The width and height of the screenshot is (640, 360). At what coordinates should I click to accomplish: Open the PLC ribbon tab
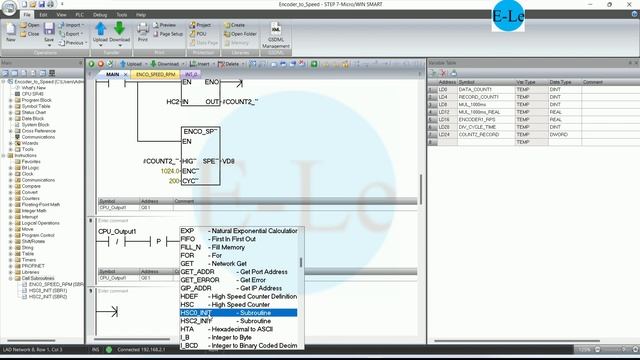(80, 15)
